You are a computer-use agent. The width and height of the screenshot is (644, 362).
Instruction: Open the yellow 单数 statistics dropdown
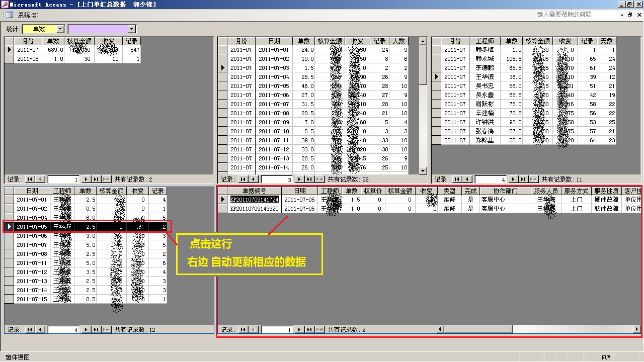click(60, 29)
